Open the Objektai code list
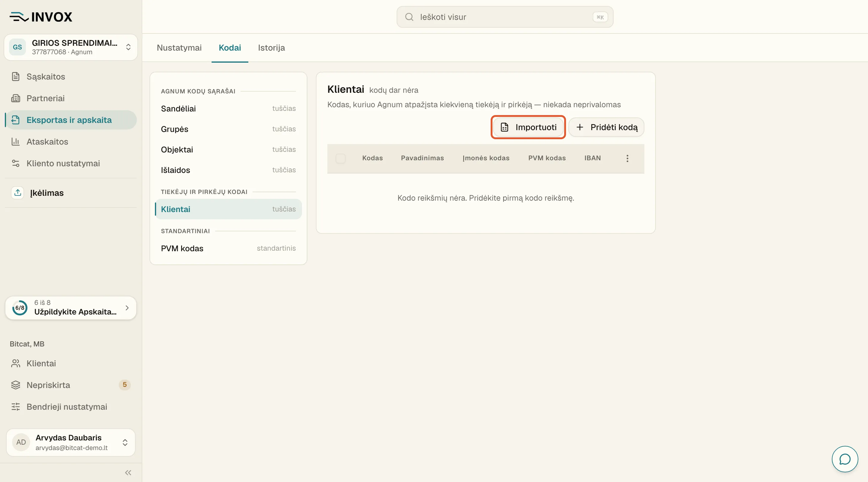 pos(228,149)
